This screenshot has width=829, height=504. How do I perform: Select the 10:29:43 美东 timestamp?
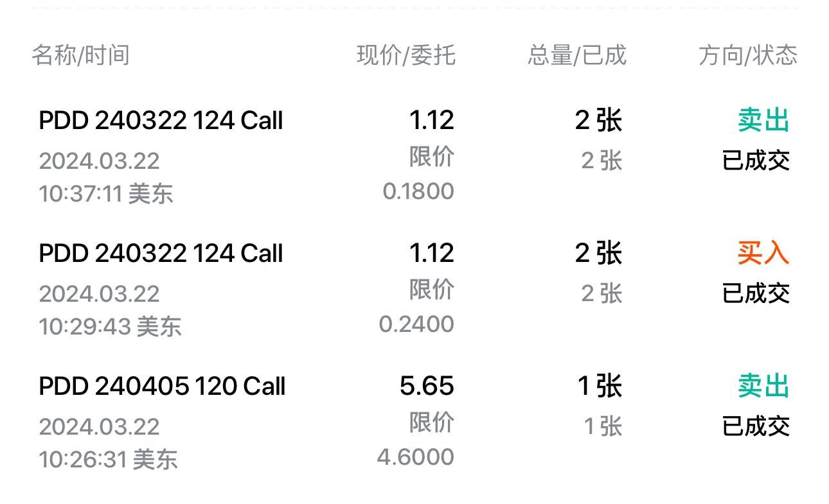point(110,327)
